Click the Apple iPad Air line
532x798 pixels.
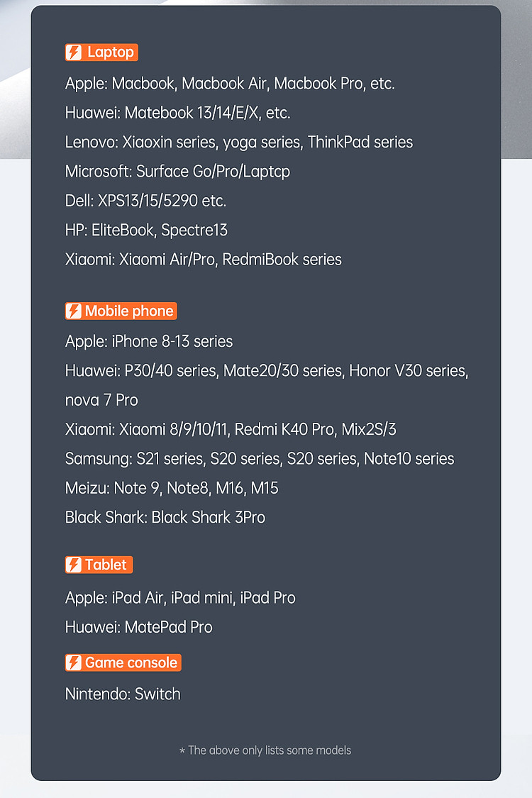(x=180, y=597)
